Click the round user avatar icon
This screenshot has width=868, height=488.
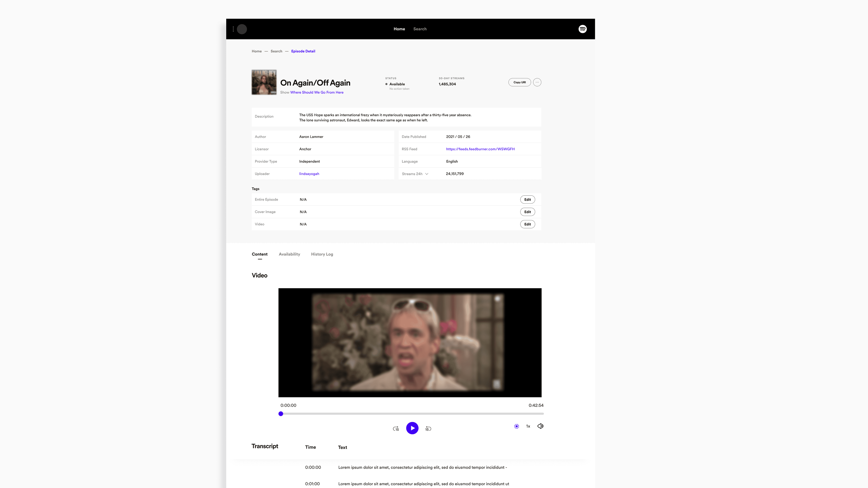[x=242, y=29]
